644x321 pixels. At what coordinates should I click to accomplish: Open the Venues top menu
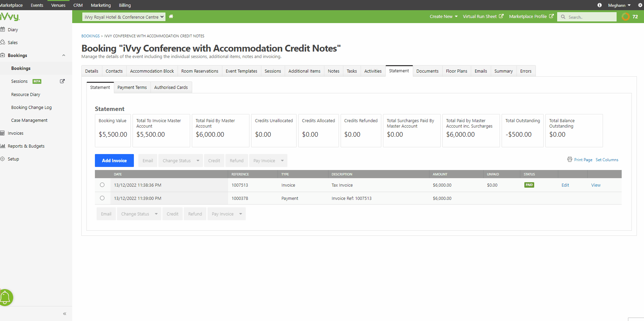pyautogui.click(x=58, y=5)
